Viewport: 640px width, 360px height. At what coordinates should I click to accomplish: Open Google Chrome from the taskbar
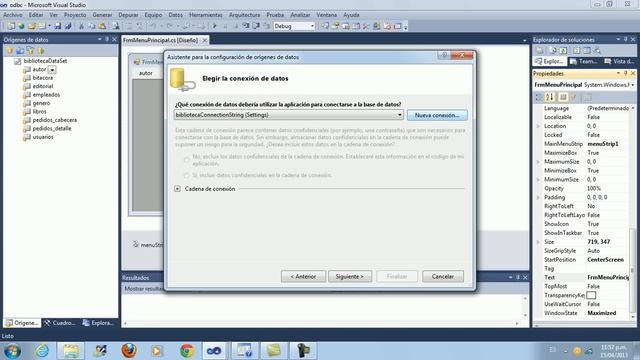(187, 351)
